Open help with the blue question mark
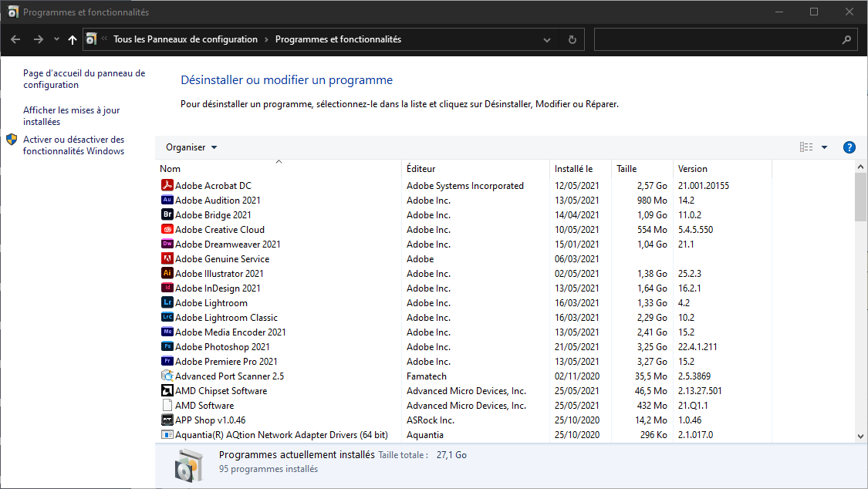This screenshot has height=489, width=868. tap(849, 147)
